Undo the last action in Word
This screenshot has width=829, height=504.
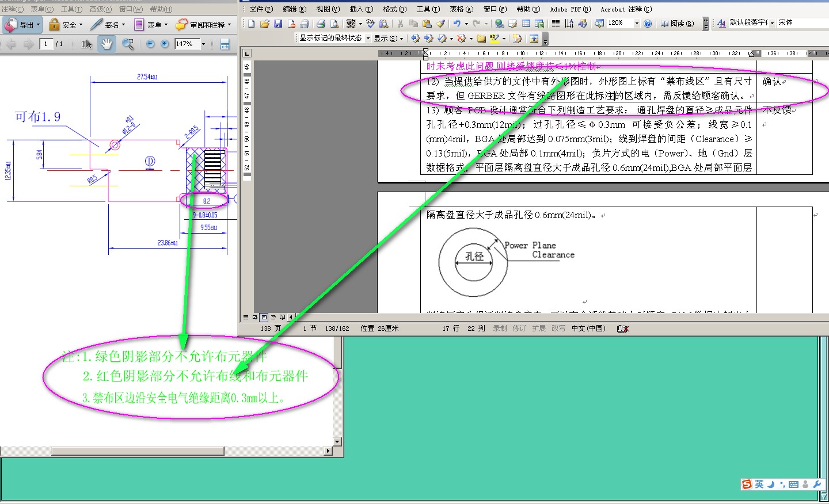coord(457,24)
